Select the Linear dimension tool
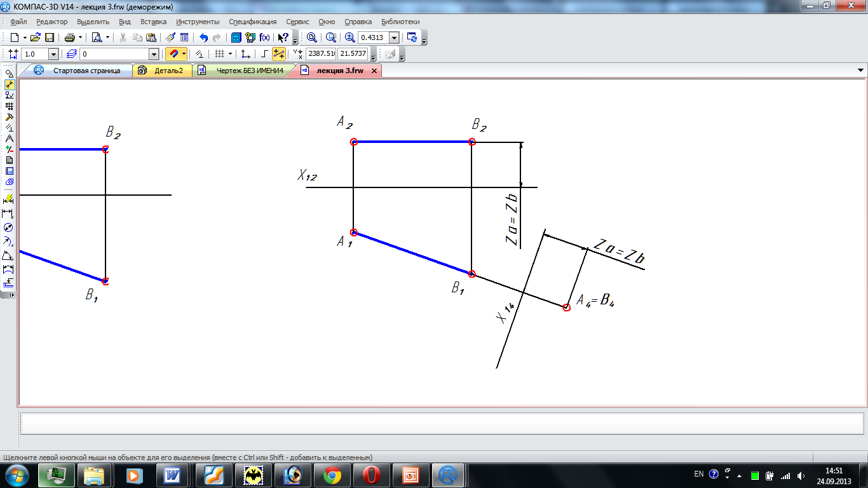This screenshot has height=488, width=868. [x=9, y=213]
